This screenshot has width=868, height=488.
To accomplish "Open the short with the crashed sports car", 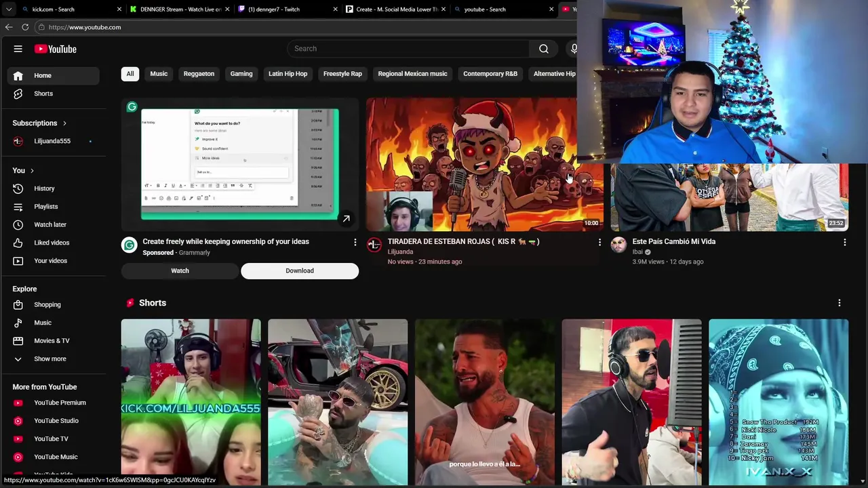I will pos(338,403).
